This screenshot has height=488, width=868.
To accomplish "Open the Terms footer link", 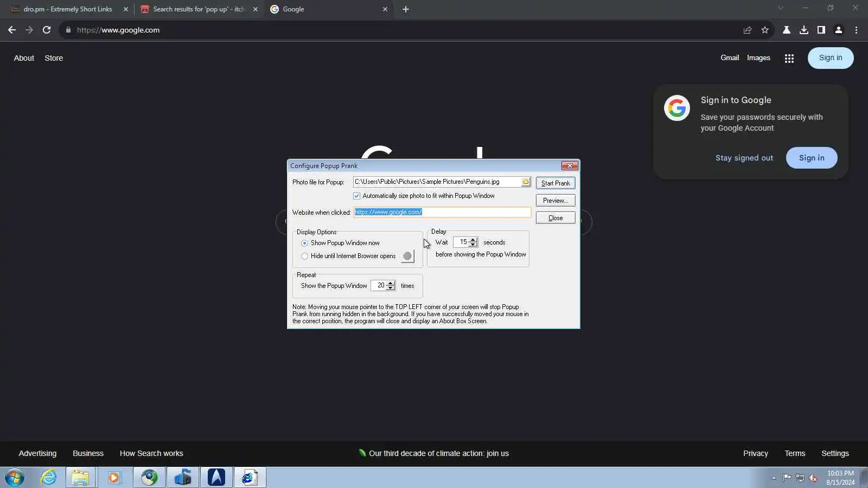I will [795, 453].
